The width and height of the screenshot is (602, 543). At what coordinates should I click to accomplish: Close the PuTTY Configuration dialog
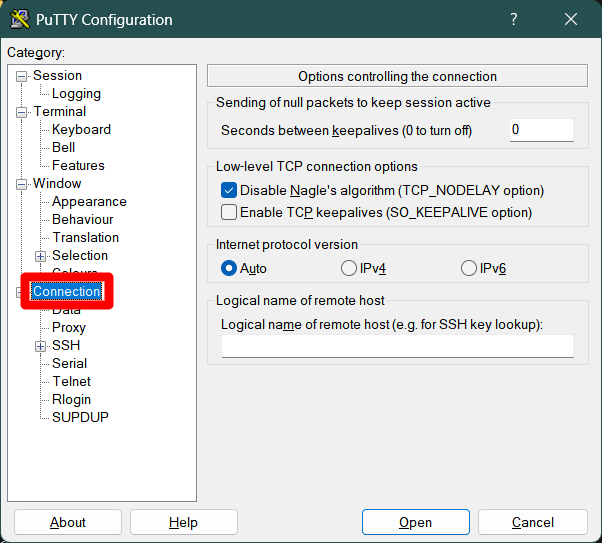[571, 19]
